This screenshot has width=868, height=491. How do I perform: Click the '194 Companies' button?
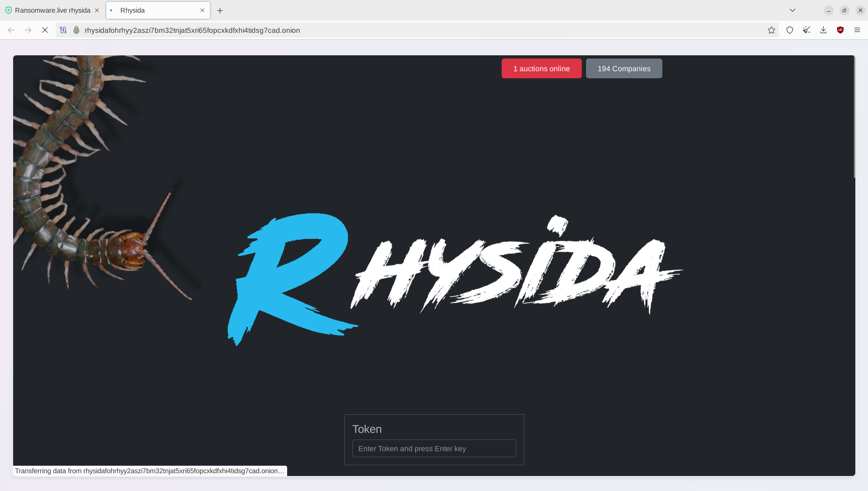[x=623, y=68]
